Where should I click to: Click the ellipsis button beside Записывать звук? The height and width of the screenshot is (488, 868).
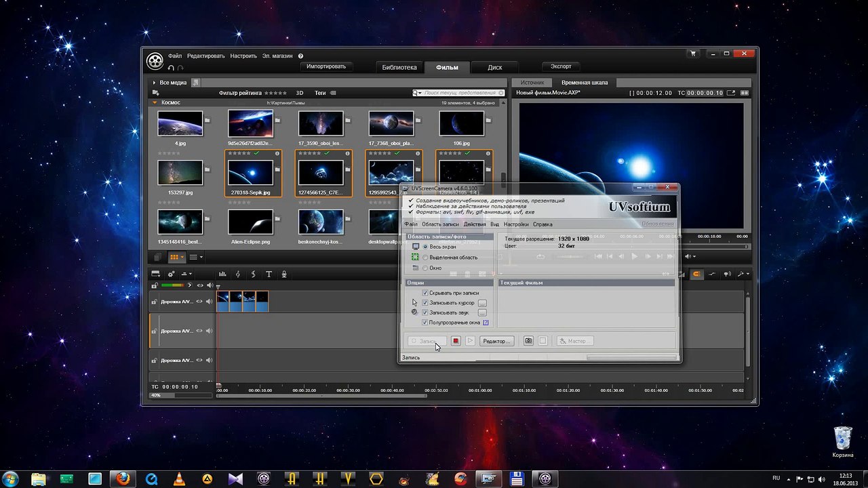(482, 312)
